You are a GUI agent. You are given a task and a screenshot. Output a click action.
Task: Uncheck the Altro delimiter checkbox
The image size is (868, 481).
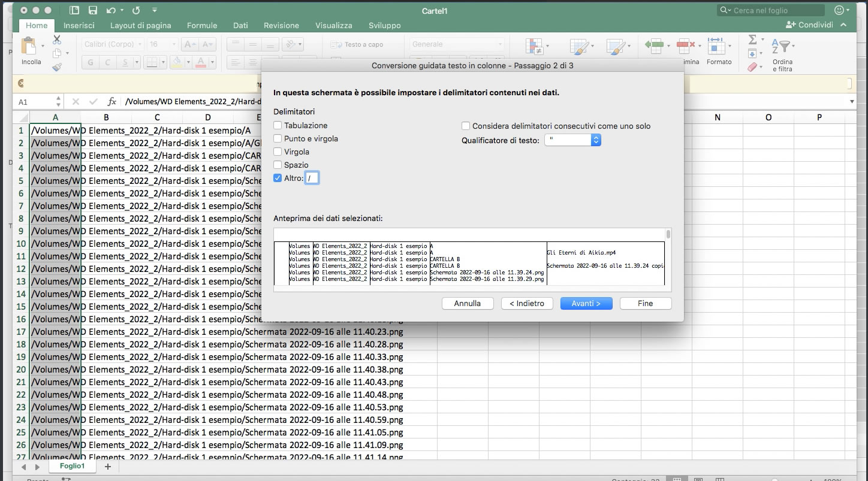pos(278,178)
